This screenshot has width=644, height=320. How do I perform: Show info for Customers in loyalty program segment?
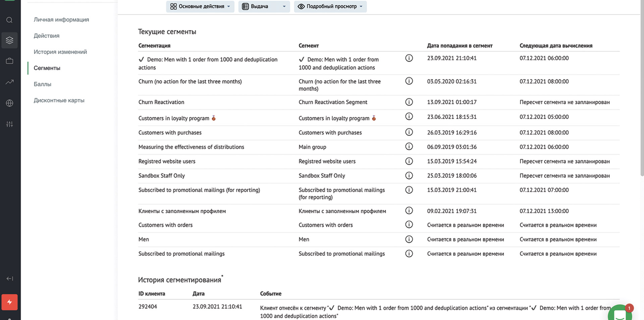point(409,117)
